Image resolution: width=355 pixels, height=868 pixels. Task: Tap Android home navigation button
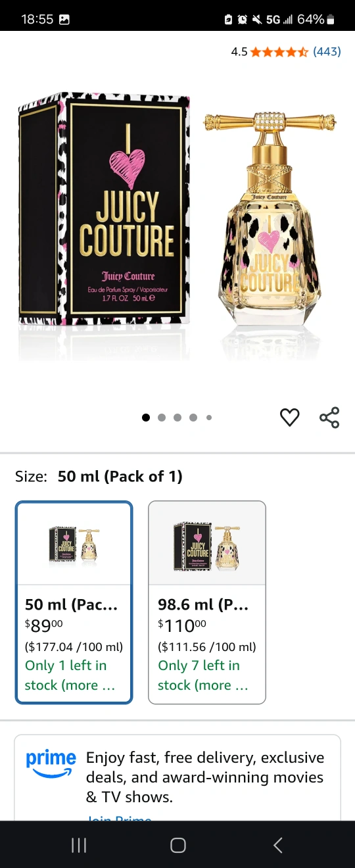tap(177, 845)
